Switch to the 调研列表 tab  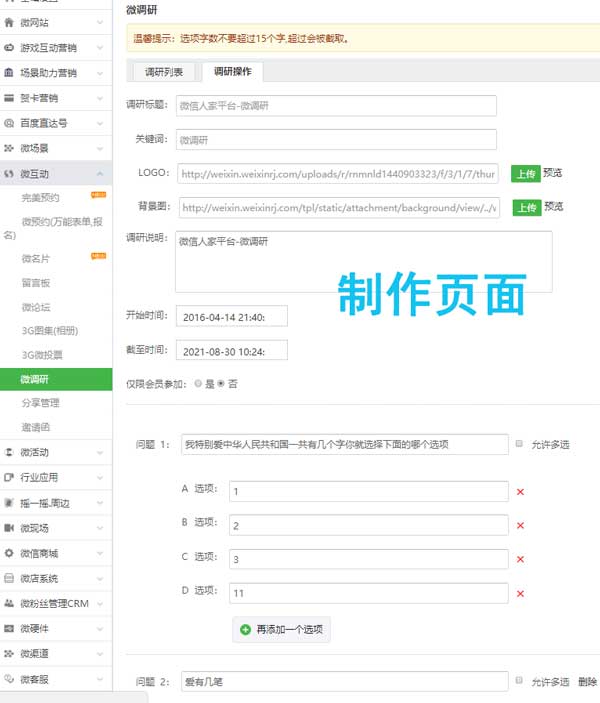(164, 72)
